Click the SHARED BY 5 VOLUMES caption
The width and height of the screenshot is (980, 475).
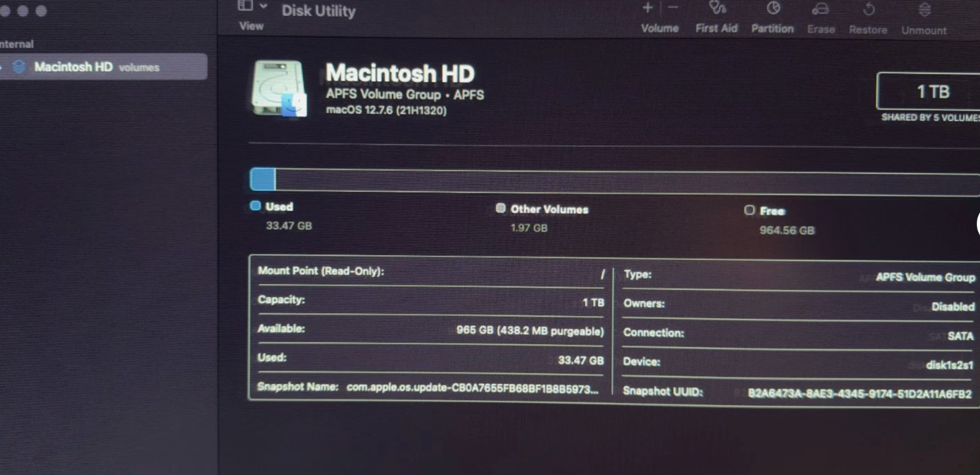(x=930, y=118)
